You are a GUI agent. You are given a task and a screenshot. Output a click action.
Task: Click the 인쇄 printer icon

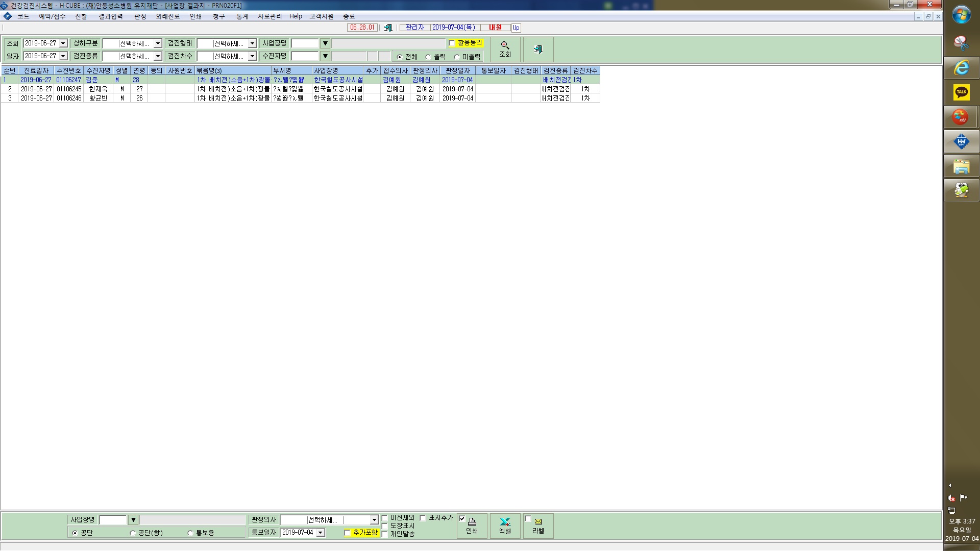tap(472, 526)
